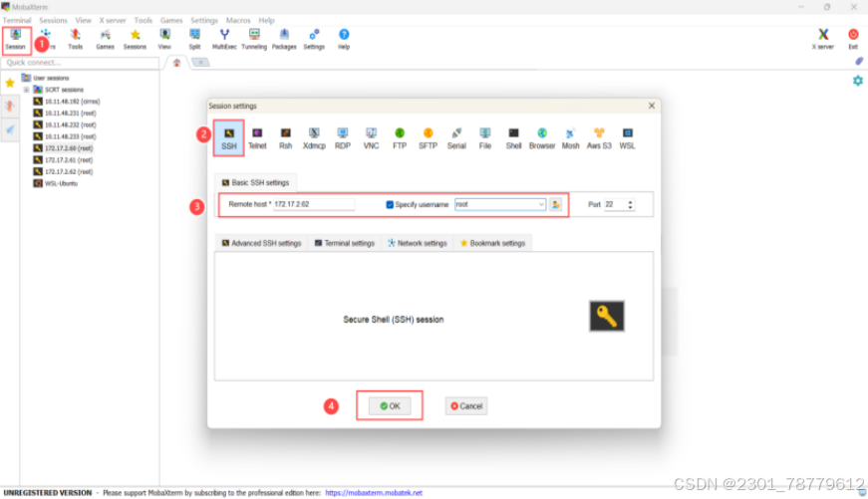Viewport: 868px width, 499px height.
Task: Click the Help toolbar icon
Action: [x=344, y=40]
